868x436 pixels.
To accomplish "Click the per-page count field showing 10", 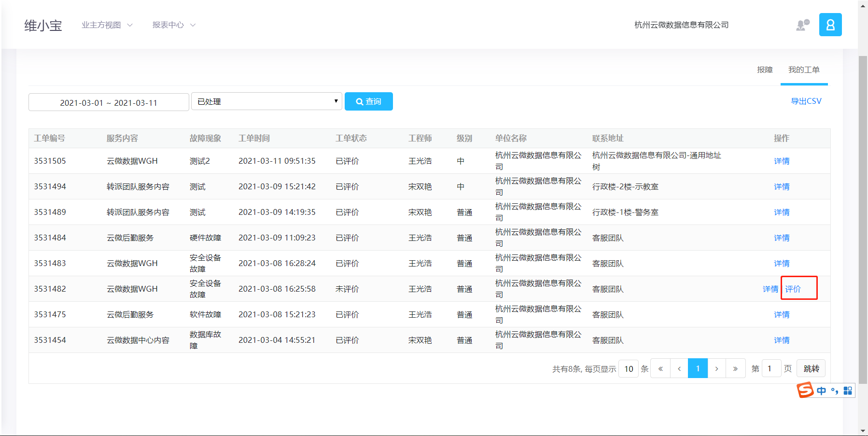I will coord(629,369).
